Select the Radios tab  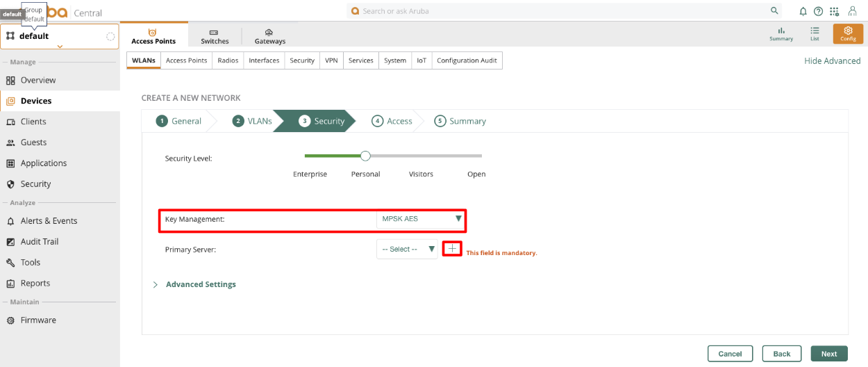tap(228, 60)
